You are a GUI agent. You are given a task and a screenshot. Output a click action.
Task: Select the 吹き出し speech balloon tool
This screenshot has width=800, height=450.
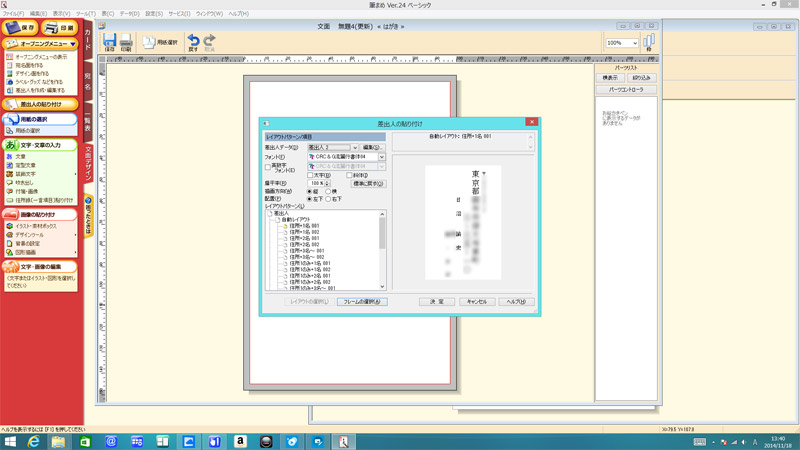tap(25, 182)
